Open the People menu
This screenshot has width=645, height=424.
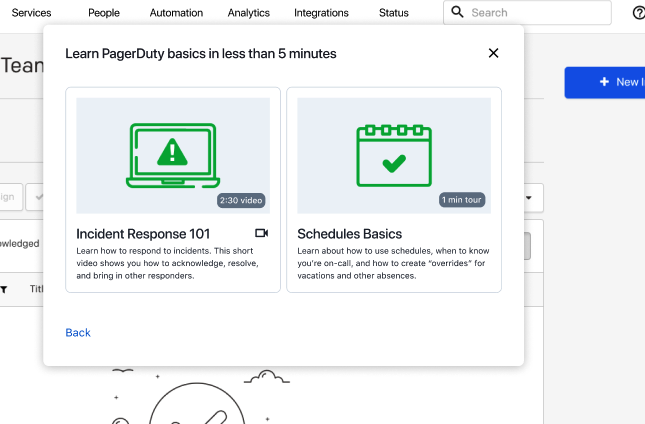(104, 13)
